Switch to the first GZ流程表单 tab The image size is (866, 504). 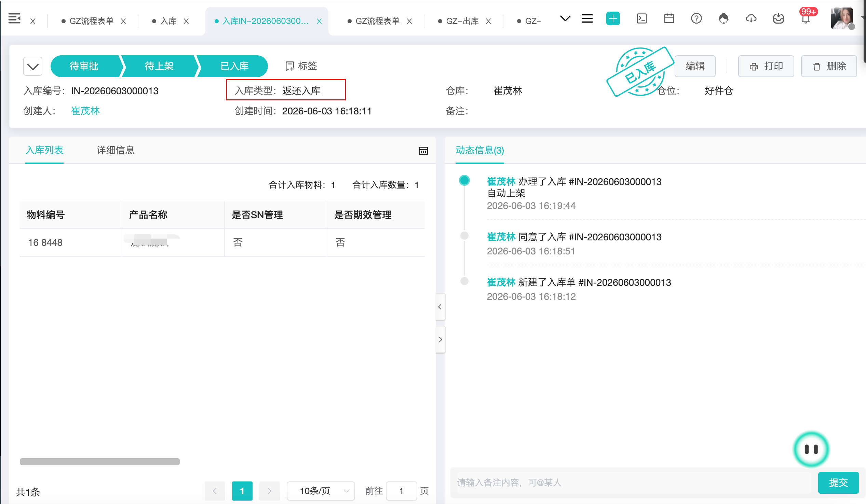(x=91, y=21)
